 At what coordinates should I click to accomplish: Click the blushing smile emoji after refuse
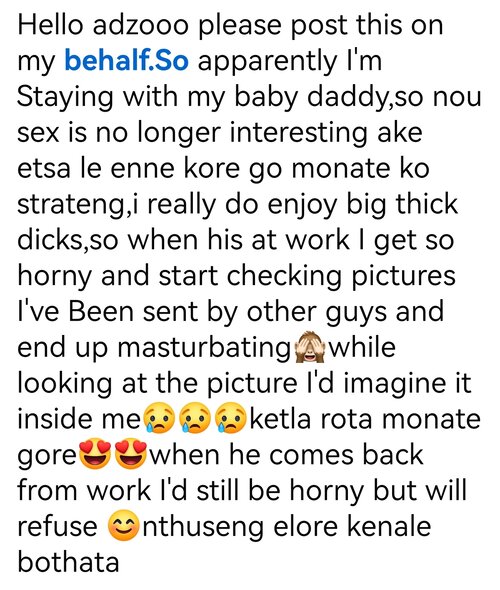123,526
